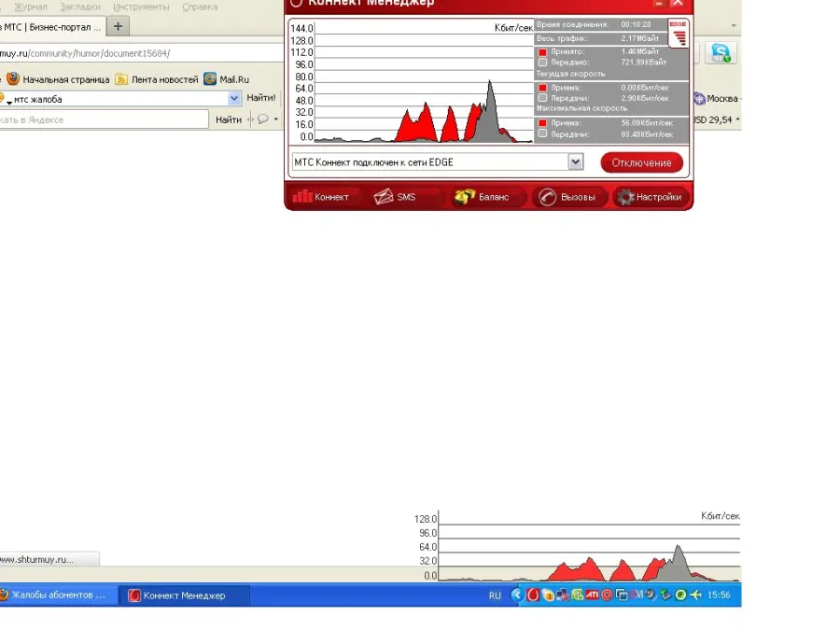The width and height of the screenshot is (840, 630).
Task: Click the EDGE signal strength icon
Action: pyautogui.click(x=679, y=34)
